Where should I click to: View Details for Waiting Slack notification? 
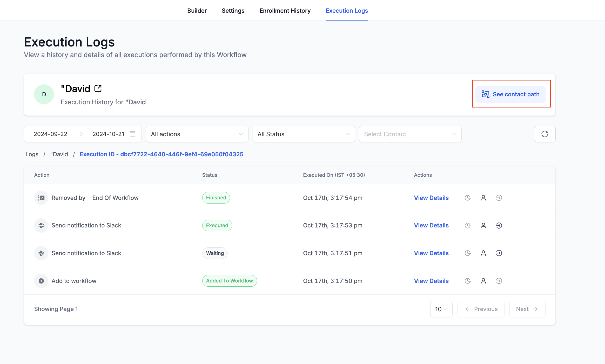click(x=431, y=253)
